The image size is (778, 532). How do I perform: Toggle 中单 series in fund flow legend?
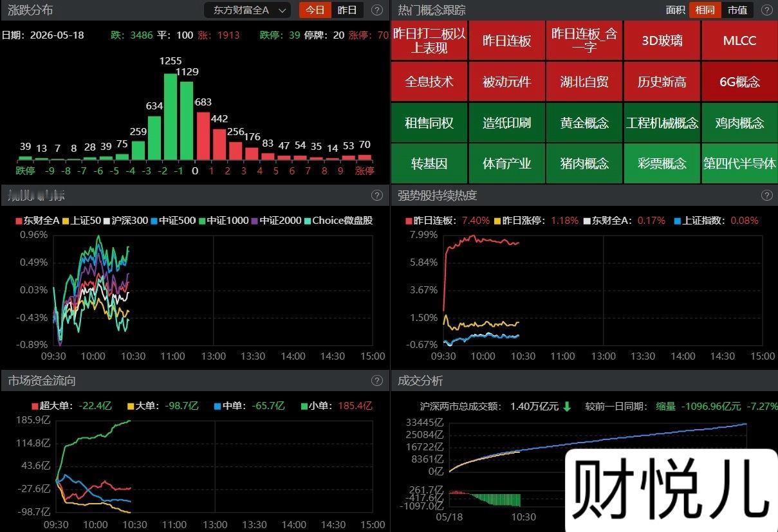249,406
